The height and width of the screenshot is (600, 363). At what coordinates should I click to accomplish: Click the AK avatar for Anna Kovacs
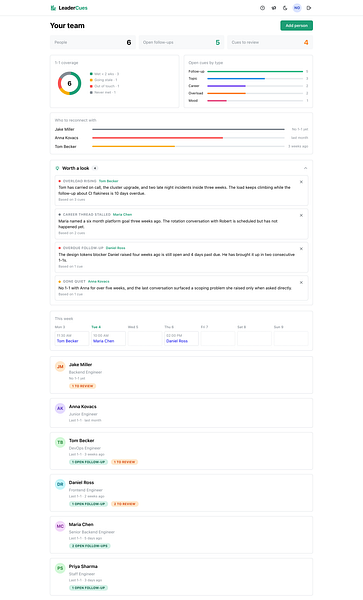(x=60, y=408)
